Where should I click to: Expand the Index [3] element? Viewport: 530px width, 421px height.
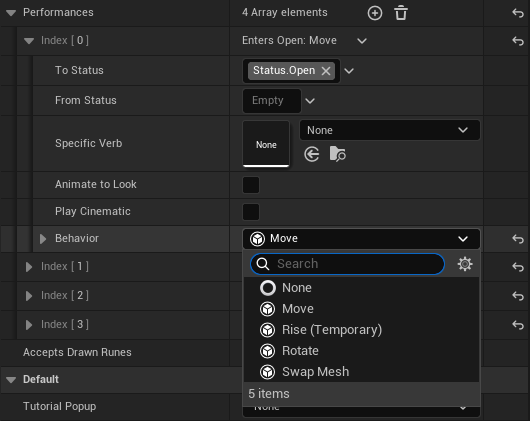(29, 325)
